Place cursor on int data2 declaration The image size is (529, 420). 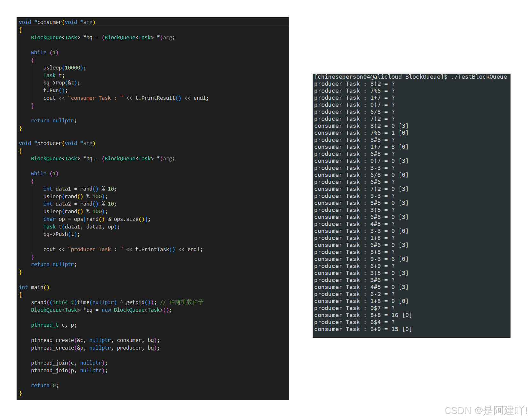80,204
